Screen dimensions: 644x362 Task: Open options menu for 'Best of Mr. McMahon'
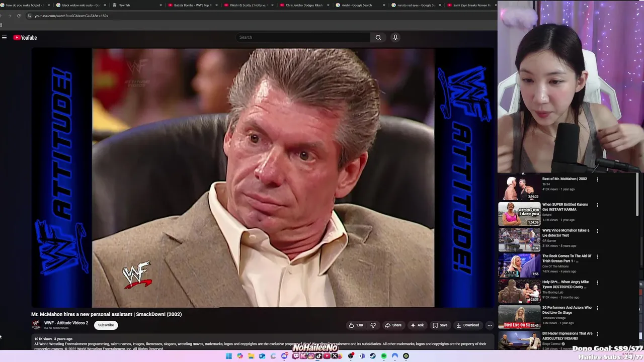[x=597, y=179]
